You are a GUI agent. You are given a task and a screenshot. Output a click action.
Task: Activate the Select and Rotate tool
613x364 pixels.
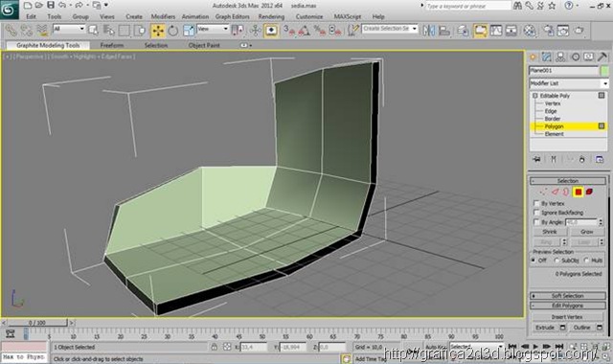pyautogui.click(x=173, y=31)
